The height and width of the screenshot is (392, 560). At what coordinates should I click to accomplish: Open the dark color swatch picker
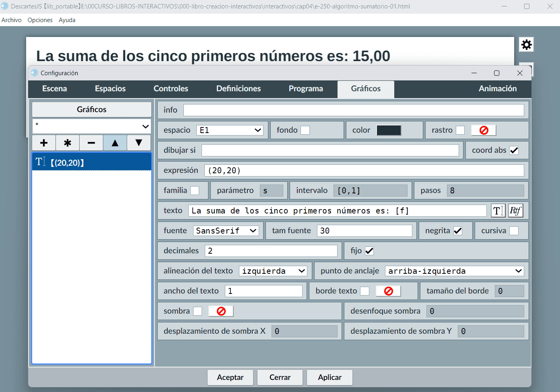click(389, 130)
